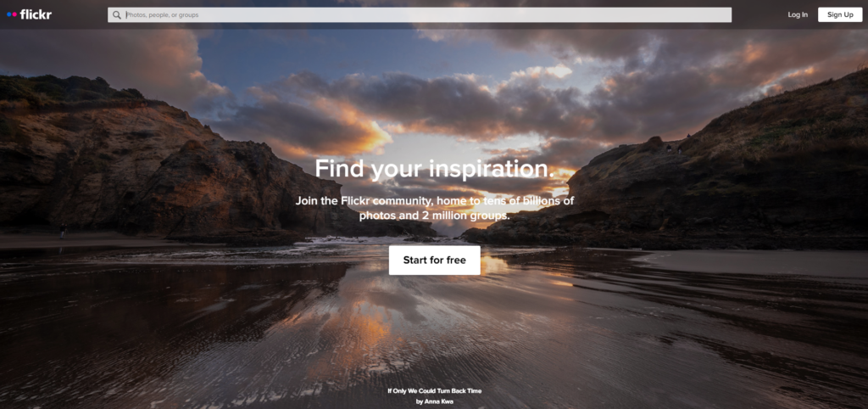This screenshot has height=409, width=868.
Task: Open the Log In page
Action: [x=798, y=15]
